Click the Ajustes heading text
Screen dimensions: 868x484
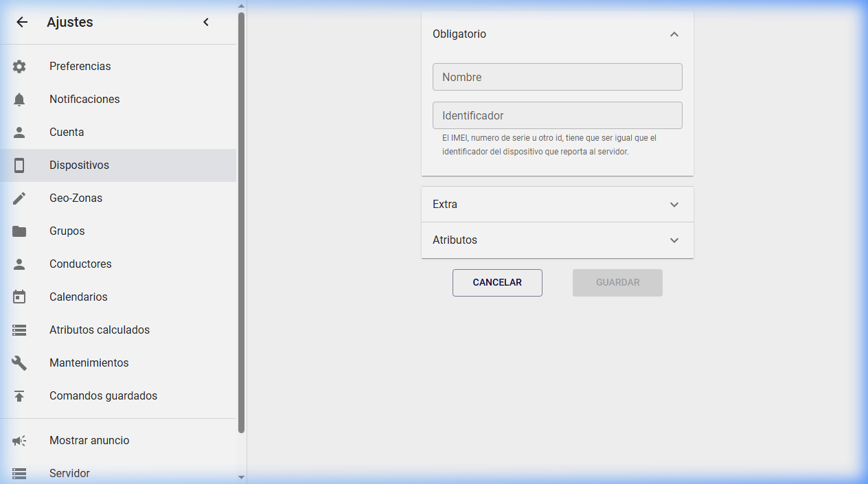click(70, 22)
